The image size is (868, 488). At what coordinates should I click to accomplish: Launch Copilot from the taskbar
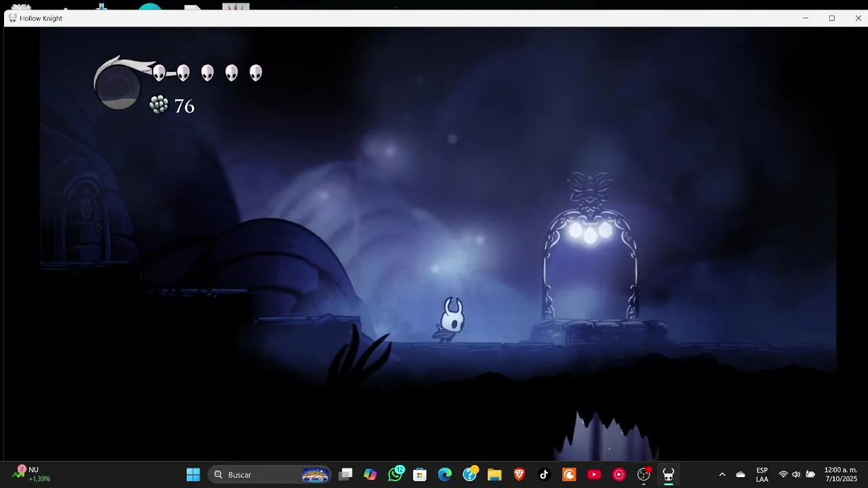tap(370, 474)
